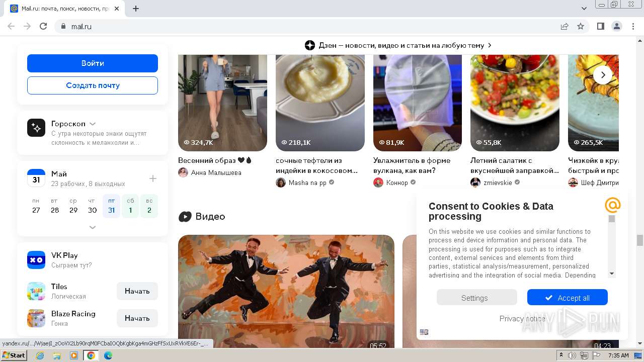
Task: Add calendar event with plus icon
Action: point(153,178)
